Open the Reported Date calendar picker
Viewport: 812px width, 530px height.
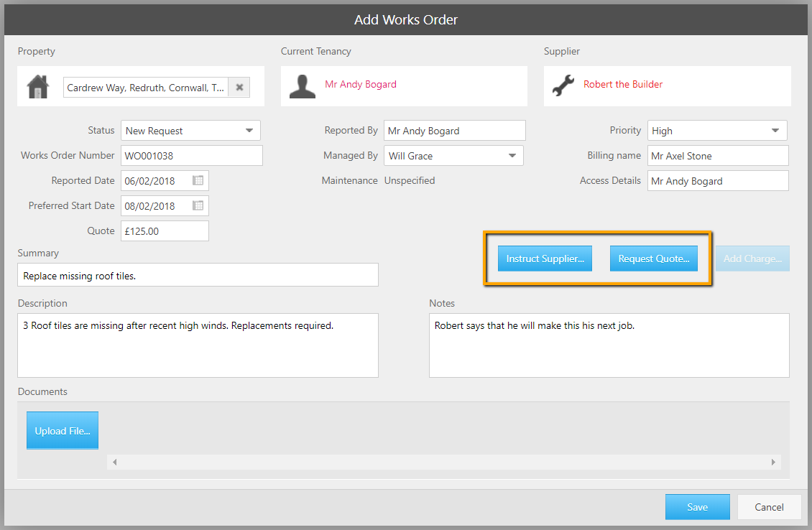click(x=198, y=181)
